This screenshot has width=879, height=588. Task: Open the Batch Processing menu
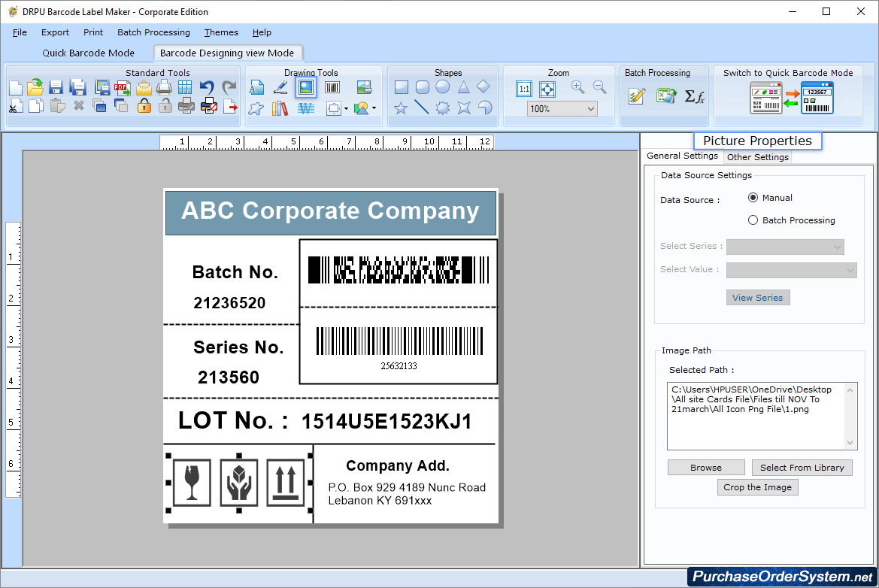[153, 32]
